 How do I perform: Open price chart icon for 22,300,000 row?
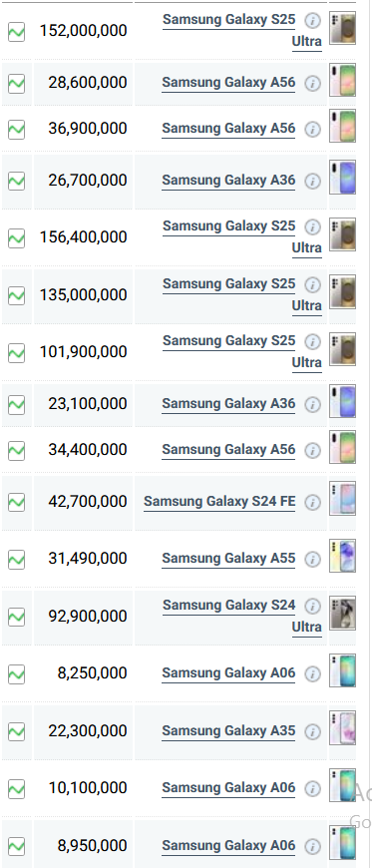point(17,732)
